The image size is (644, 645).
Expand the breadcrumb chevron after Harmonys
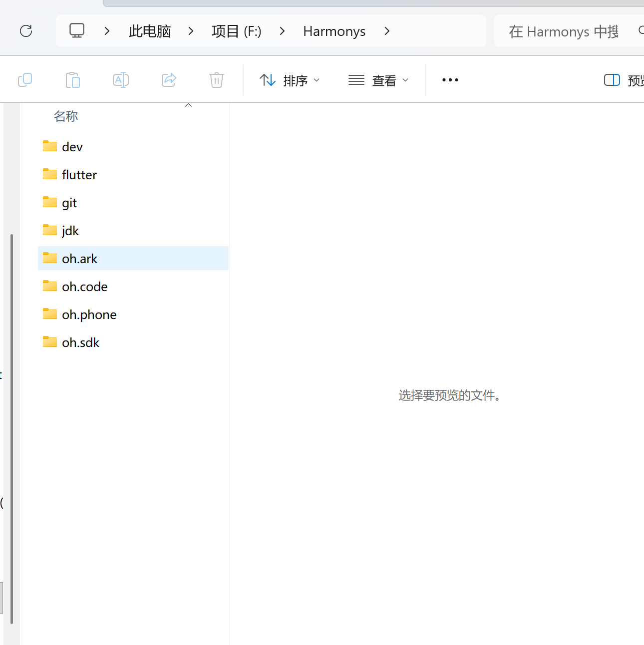click(x=387, y=31)
